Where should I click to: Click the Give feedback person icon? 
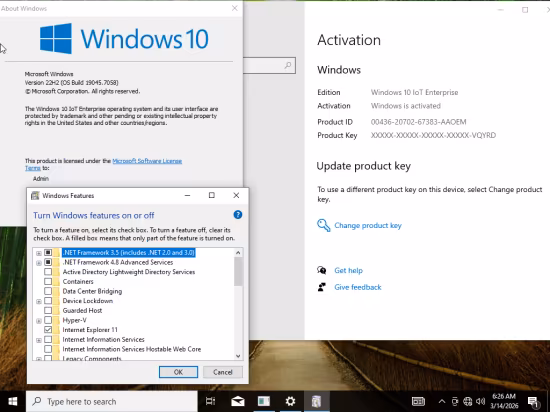pyautogui.click(x=322, y=287)
